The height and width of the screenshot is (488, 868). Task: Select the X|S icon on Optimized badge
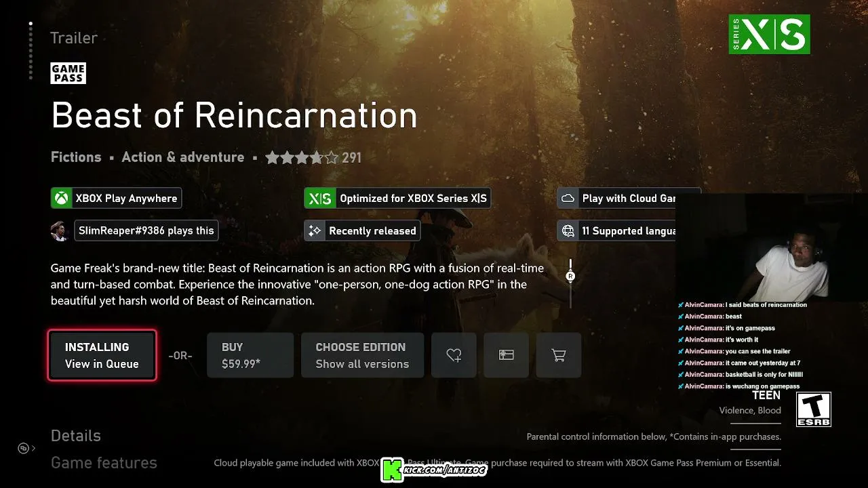(320, 199)
